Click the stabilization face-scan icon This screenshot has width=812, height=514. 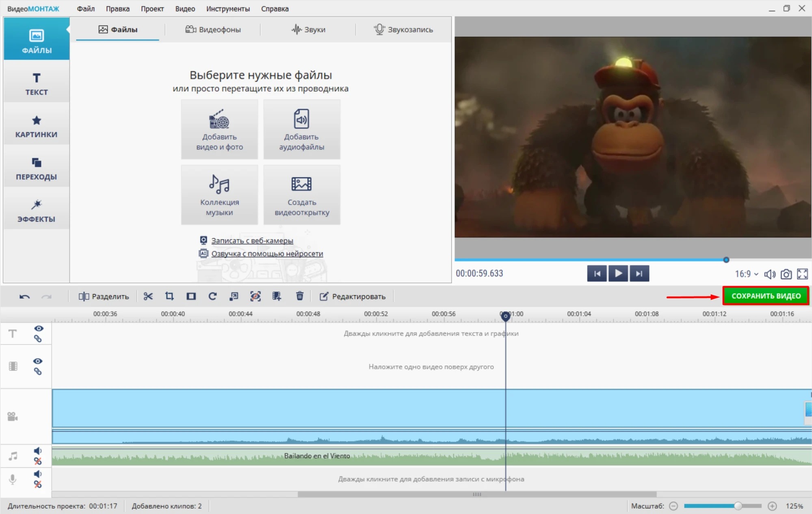click(x=256, y=296)
